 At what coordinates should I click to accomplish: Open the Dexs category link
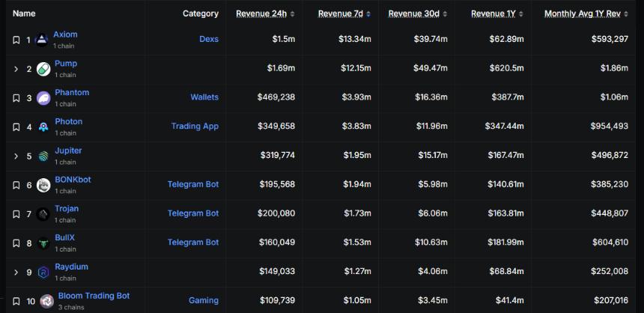209,40
